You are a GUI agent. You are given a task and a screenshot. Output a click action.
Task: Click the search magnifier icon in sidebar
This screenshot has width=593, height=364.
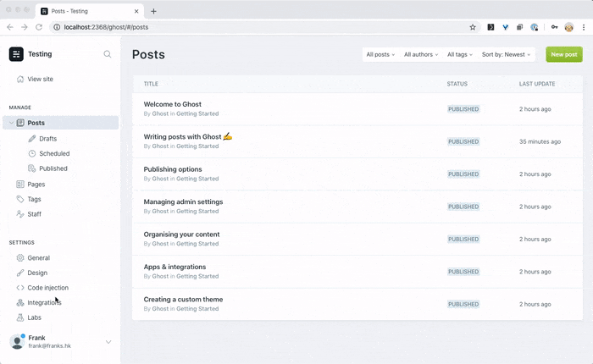(x=107, y=54)
